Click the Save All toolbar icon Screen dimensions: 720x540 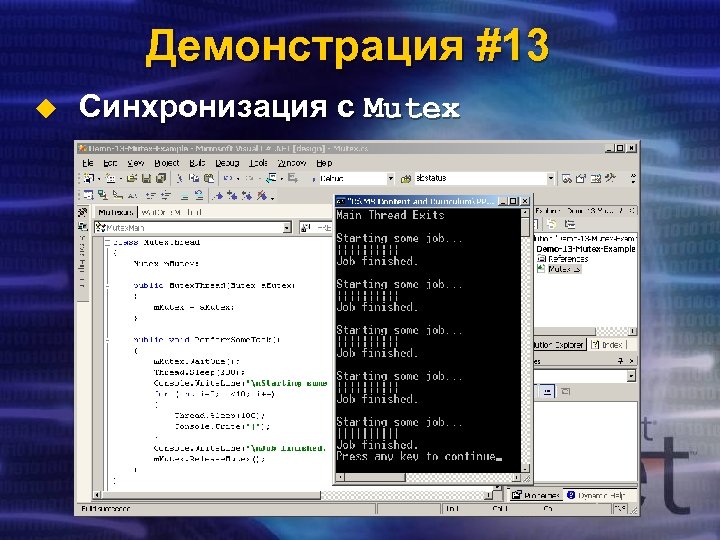click(x=161, y=178)
